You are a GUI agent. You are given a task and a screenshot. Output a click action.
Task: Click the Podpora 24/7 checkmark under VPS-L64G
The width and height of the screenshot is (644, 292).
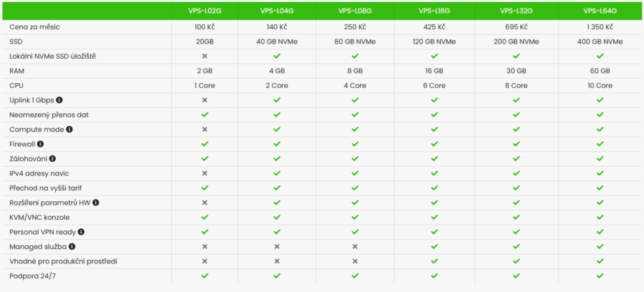coord(600,276)
